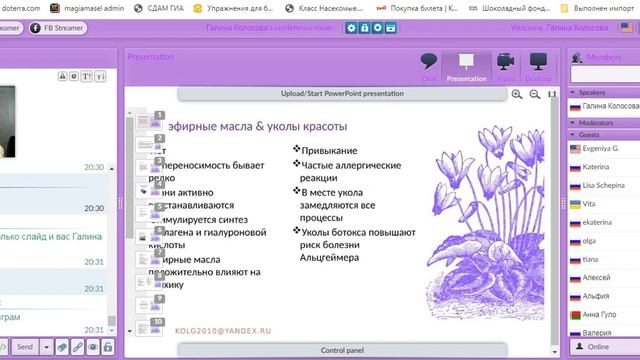Decrease chat text size icon
This screenshot has width=640, height=360.
(100, 76)
